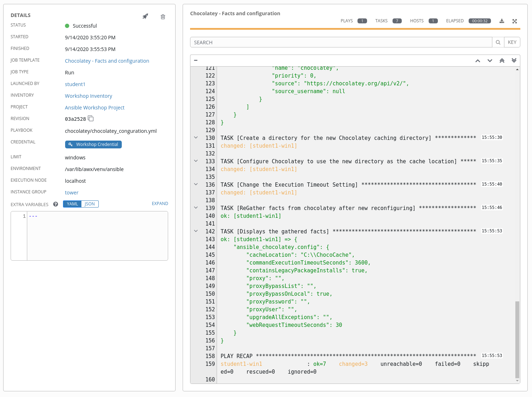Image resolution: width=532 pixels, height=397 pixels.
Task: Click timestamp 15:55:30 in output
Action: [492, 137]
